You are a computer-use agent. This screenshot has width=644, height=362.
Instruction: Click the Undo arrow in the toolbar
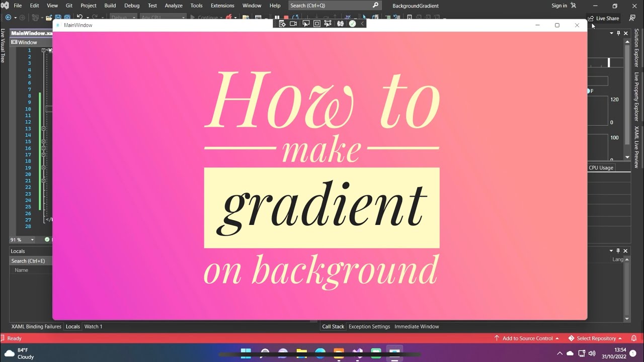(x=79, y=17)
